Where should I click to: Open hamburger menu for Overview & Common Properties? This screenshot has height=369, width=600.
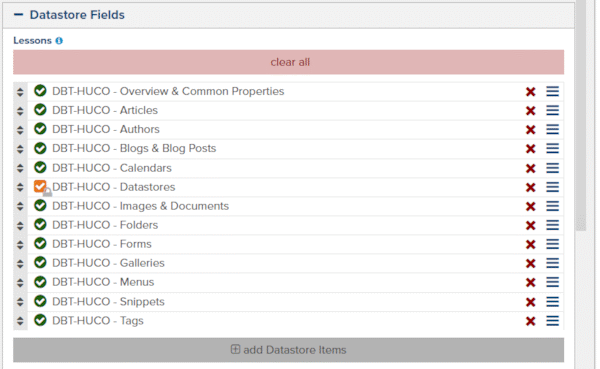click(553, 91)
